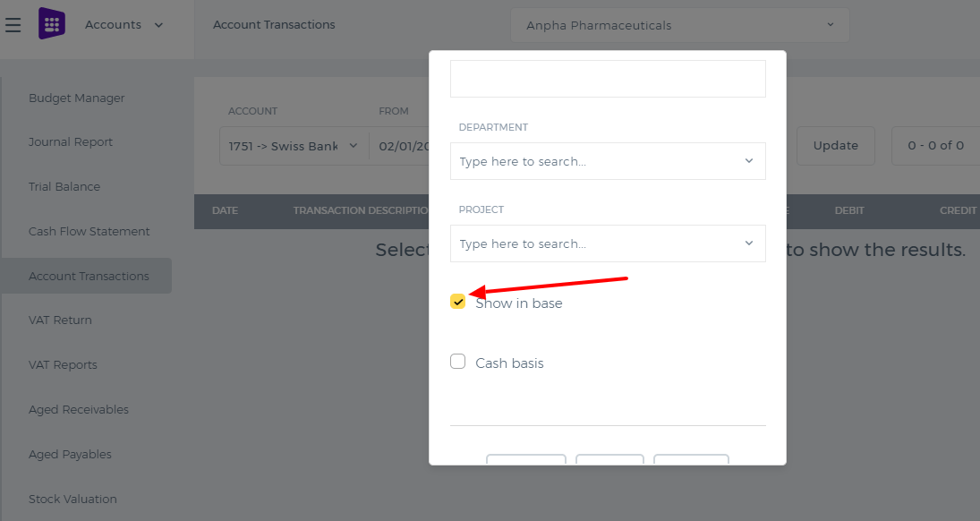The width and height of the screenshot is (980, 521).
Task: Open the hamburger menu icon
Action: pos(13,25)
